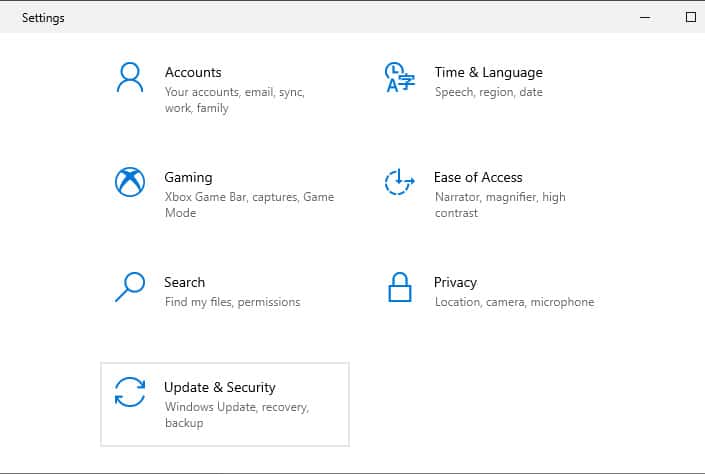Click "Location, camera, microphone" description

coord(514,302)
